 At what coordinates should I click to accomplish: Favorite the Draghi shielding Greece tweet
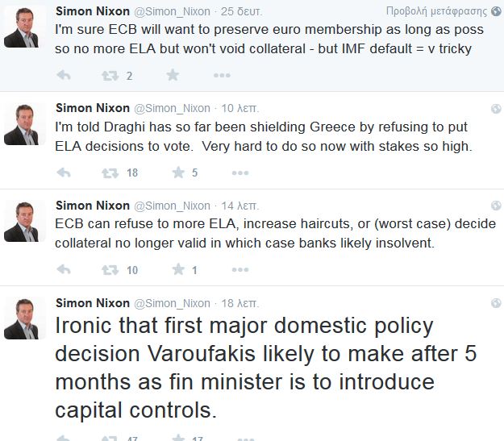tap(178, 173)
